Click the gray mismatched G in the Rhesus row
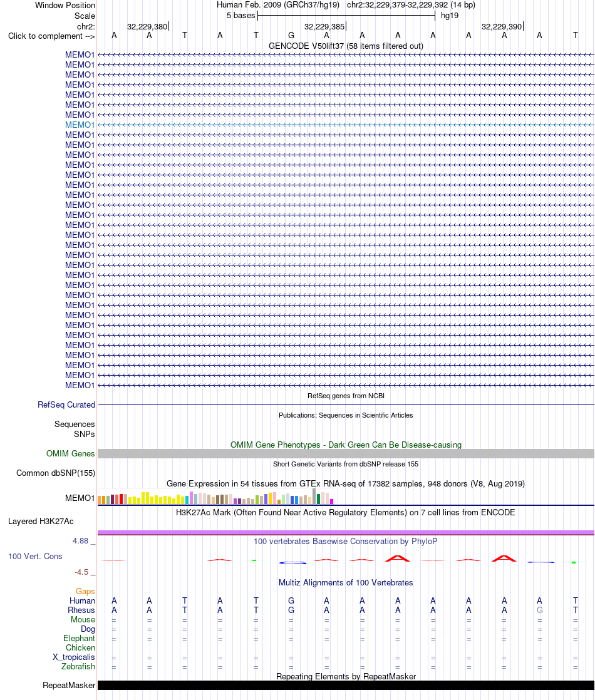 pos(540,610)
